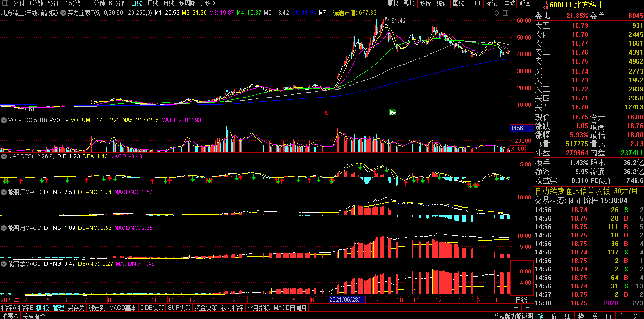
Task: Click the layout icon beside the diamond
Action: point(505,13)
